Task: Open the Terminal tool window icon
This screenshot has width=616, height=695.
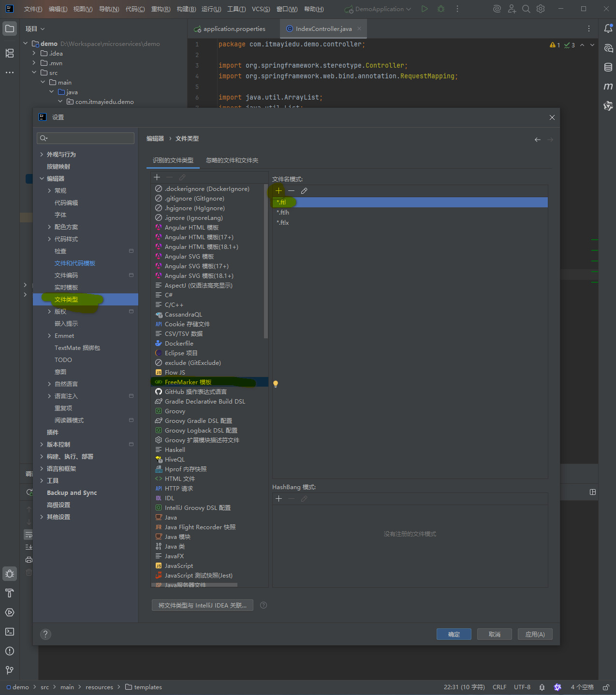Action: (x=10, y=632)
